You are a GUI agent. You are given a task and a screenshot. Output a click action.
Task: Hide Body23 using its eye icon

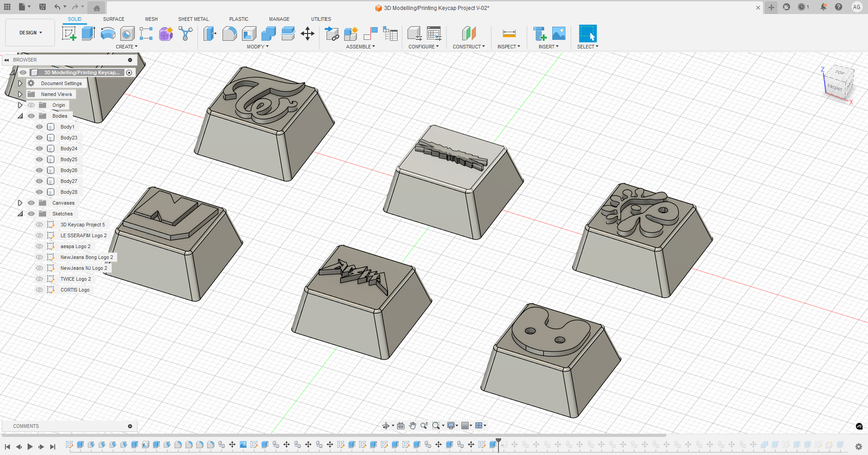coord(39,138)
